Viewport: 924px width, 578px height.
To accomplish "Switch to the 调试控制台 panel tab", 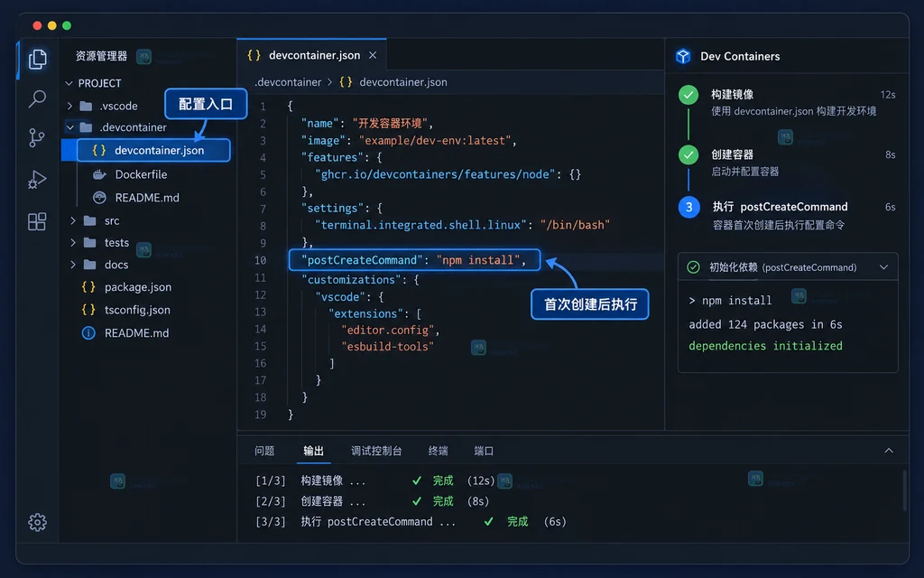I will (376, 451).
